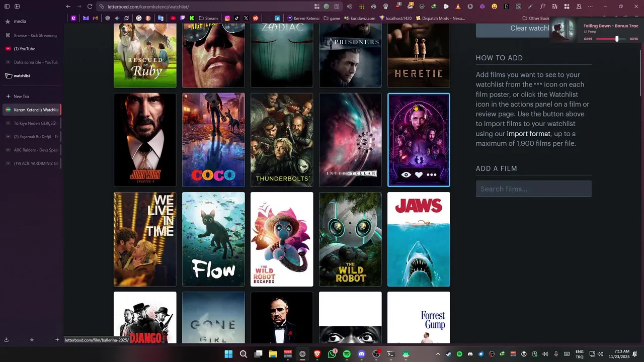This screenshot has height=362, width=644.
Task: Open the Flow film poster
Action: click(213, 239)
